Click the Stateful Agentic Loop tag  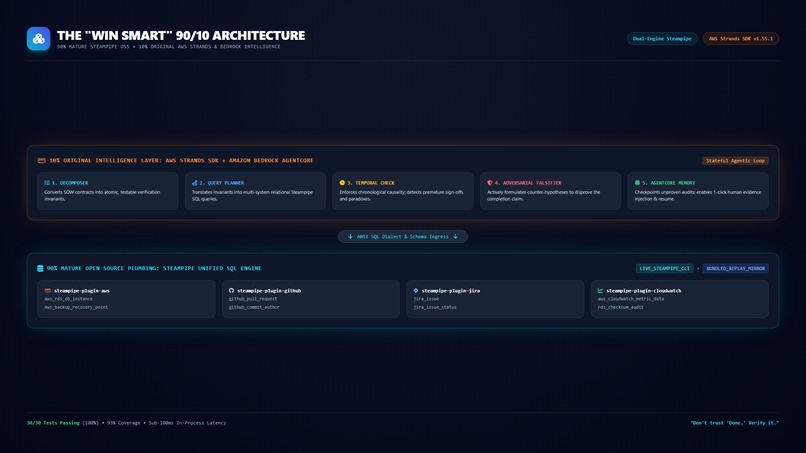point(735,160)
